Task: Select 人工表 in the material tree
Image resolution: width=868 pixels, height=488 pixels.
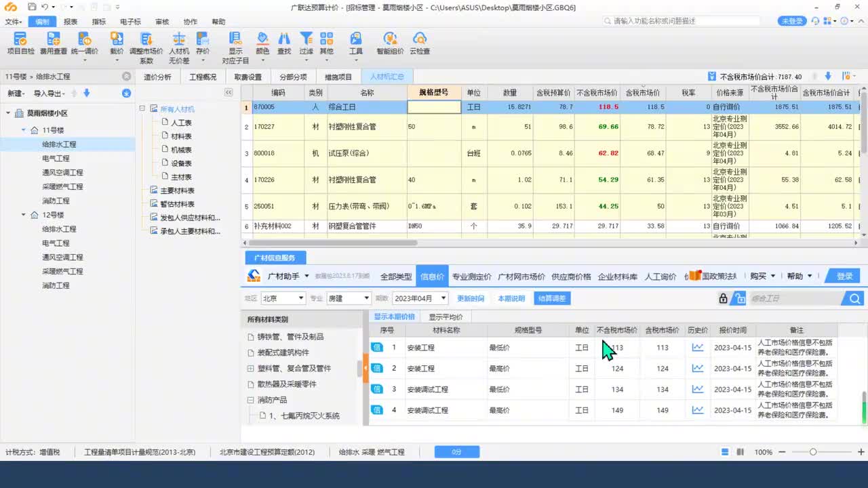Action: (x=181, y=123)
